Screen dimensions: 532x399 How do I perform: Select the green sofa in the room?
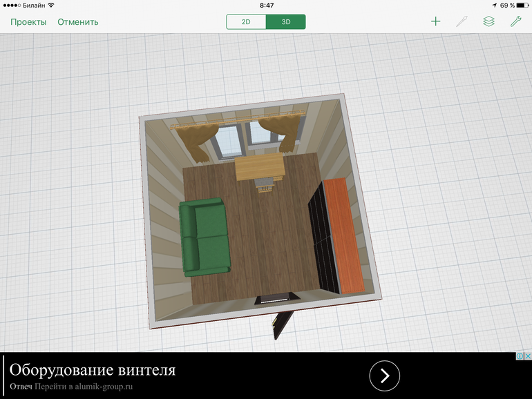click(x=205, y=236)
